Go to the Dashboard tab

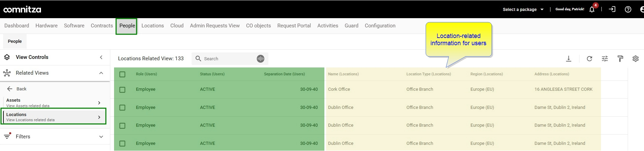[x=17, y=26]
